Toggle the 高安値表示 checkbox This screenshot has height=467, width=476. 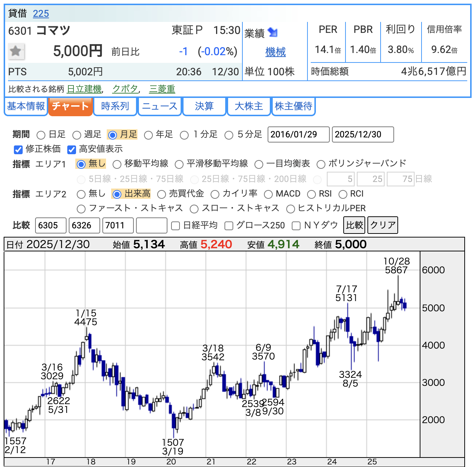coord(72,149)
